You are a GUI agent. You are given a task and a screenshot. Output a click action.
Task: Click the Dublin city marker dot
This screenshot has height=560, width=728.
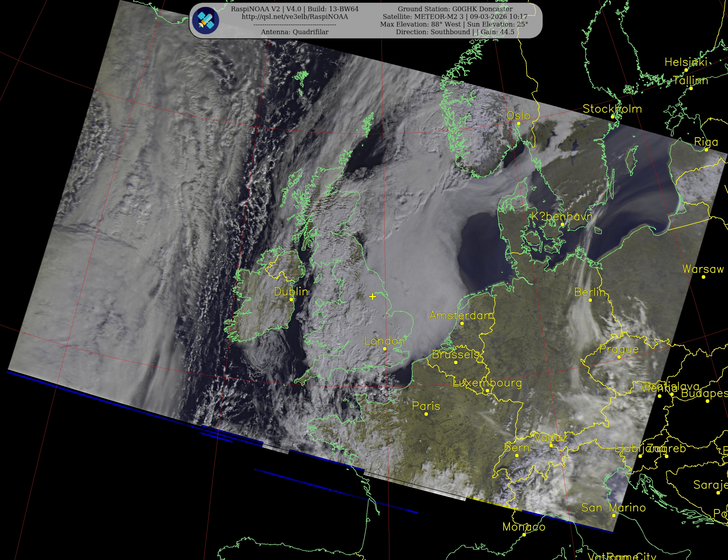[291, 299]
